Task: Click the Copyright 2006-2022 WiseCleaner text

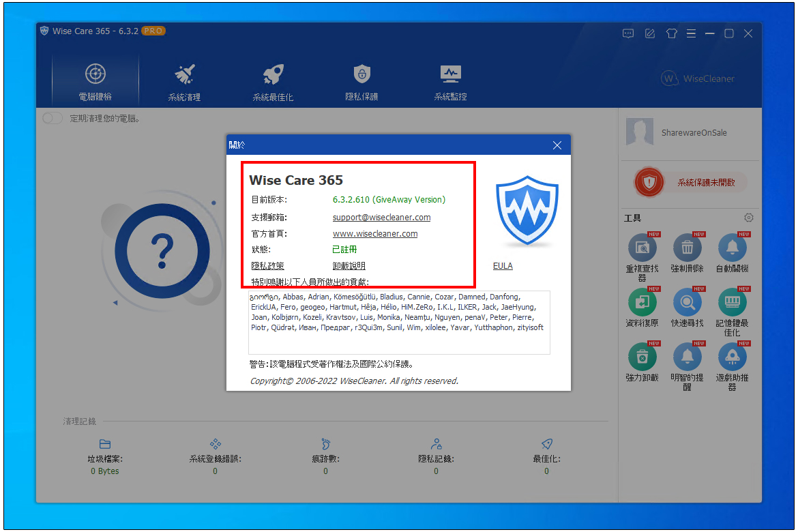Action: (x=354, y=381)
